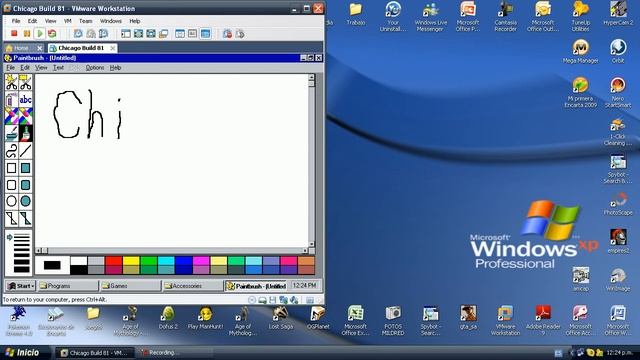Viewport: 640px width, 360px height.
Task: Select the Brush tool
Action: tap(25, 134)
